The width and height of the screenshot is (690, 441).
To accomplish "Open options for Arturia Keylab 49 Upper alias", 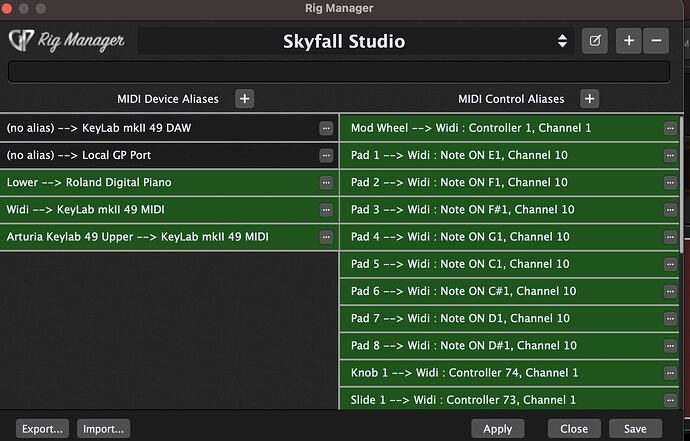I will [x=326, y=237].
